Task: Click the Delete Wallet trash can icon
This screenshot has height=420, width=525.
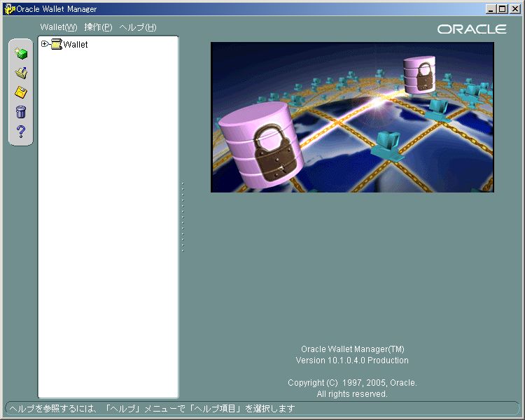Action: click(x=21, y=111)
